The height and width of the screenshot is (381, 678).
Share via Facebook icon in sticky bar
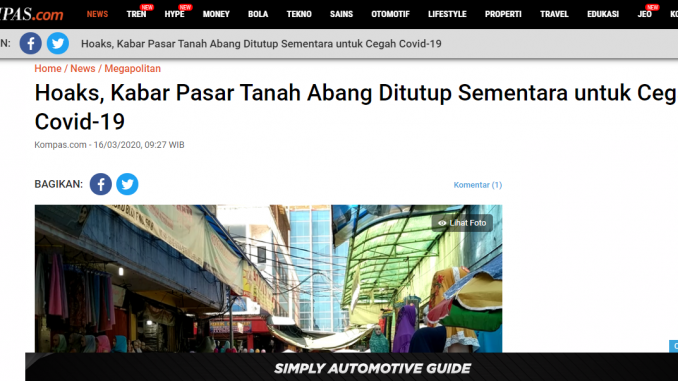click(31, 43)
